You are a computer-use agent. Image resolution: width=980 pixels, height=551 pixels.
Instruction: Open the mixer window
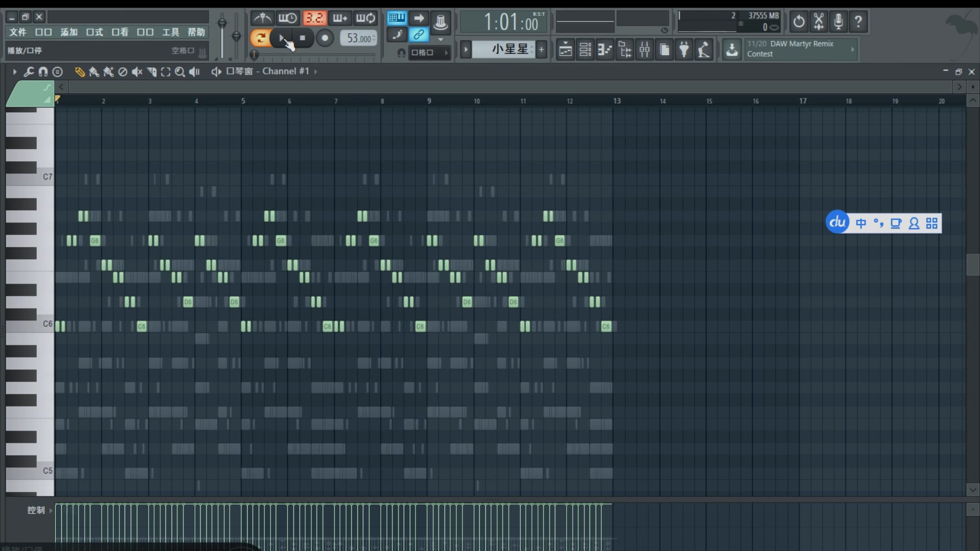645,49
